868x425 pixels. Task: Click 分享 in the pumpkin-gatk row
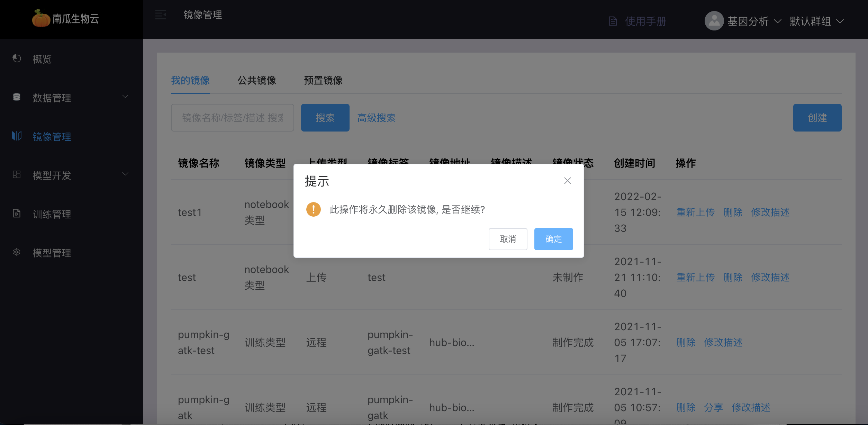click(714, 407)
